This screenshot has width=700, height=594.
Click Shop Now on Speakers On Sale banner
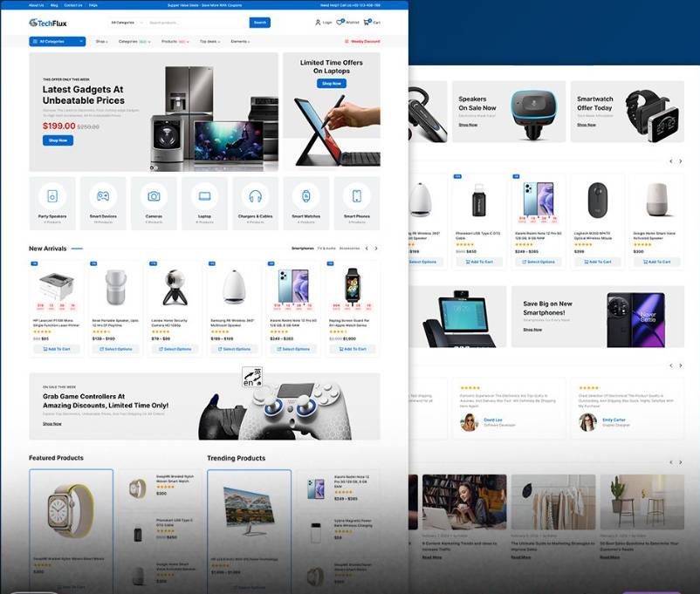468,125
